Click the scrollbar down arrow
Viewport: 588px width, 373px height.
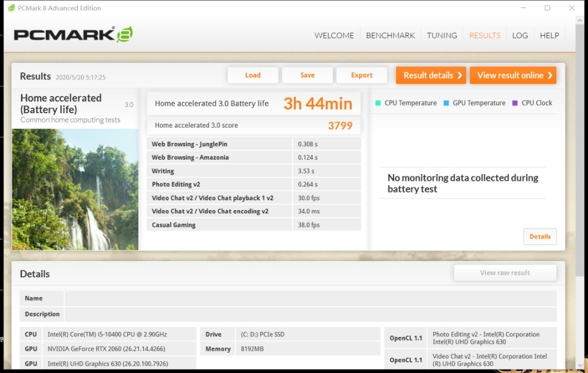click(580, 365)
